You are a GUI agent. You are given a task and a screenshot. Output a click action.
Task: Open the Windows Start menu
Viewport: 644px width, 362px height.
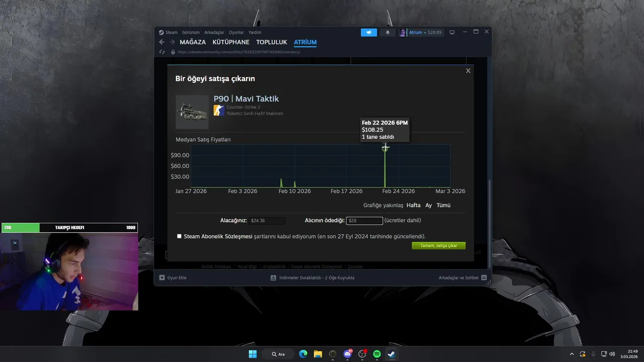[x=253, y=354]
